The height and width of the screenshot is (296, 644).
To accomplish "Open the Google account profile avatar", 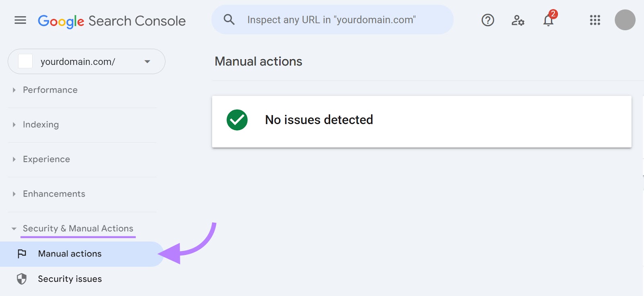I will point(625,20).
